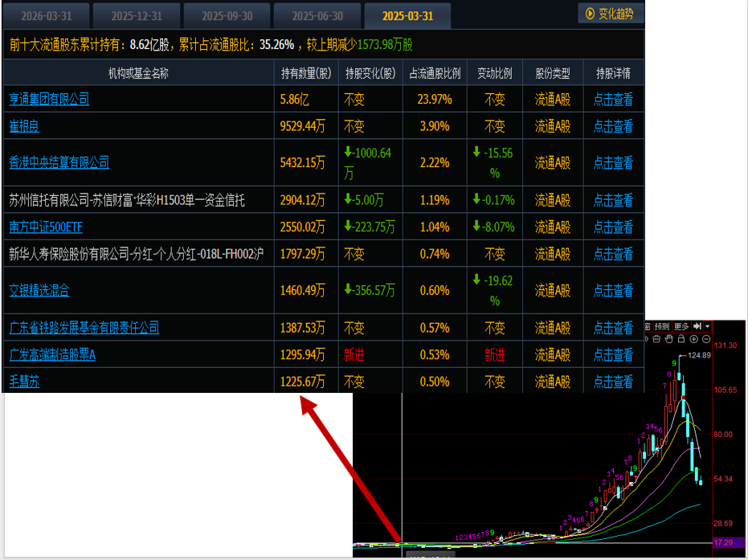
Task: Open the 更多 menu in chart toolbar
Action: click(x=681, y=326)
